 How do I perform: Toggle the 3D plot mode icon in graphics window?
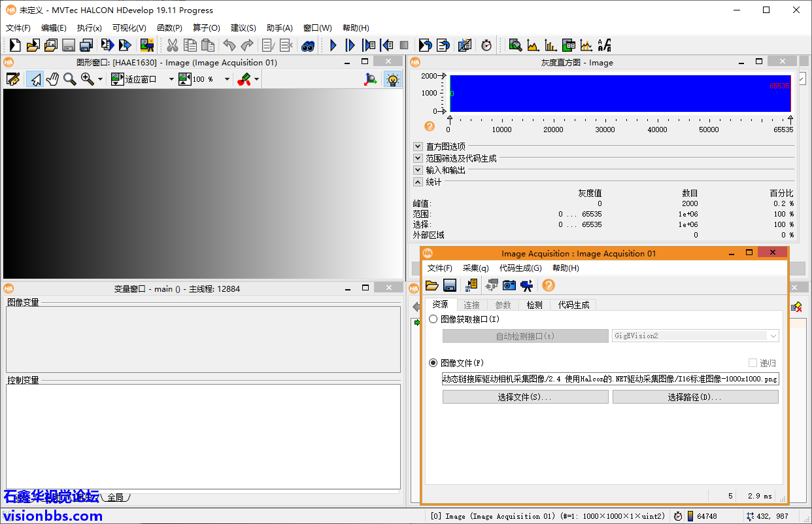(x=371, y=79)
